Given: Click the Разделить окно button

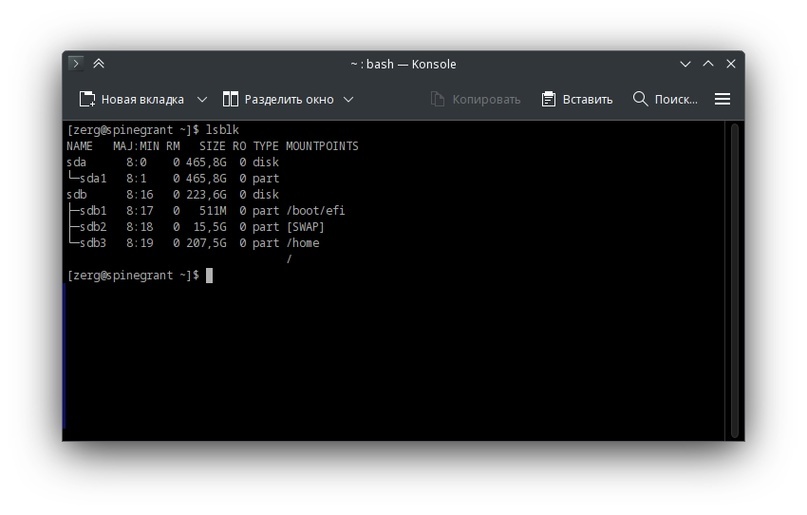Looking at the screenshot, I should (278, 99).
